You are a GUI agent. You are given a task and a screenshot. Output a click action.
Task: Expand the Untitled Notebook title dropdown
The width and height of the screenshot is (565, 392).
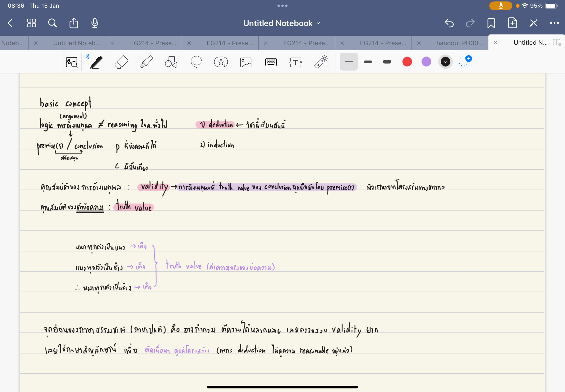[282, 23]
